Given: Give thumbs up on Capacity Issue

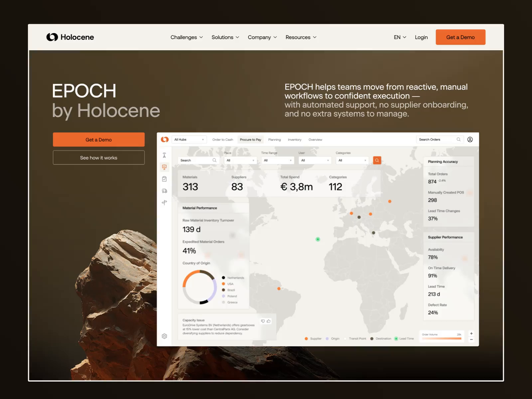Looking at the screenshot, I should coord(269,321).
